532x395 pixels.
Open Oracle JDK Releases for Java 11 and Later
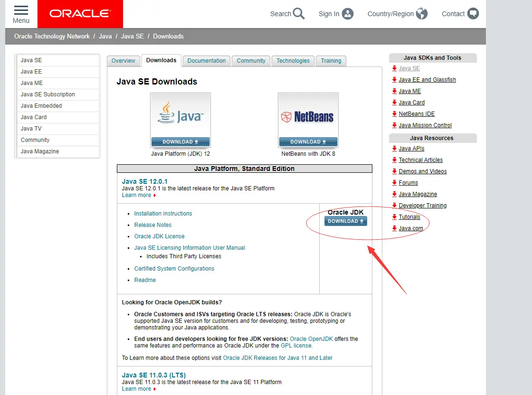coord(277,358)
